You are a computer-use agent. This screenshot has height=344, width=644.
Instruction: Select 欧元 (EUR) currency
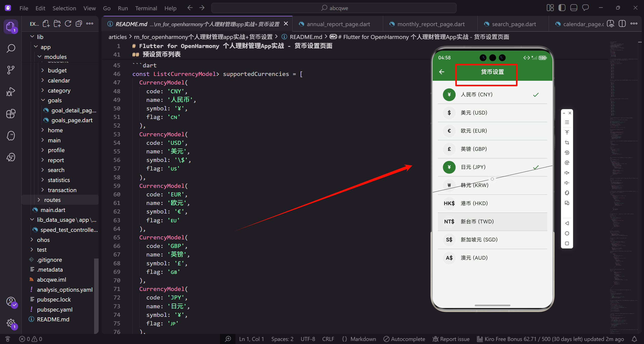492,131
